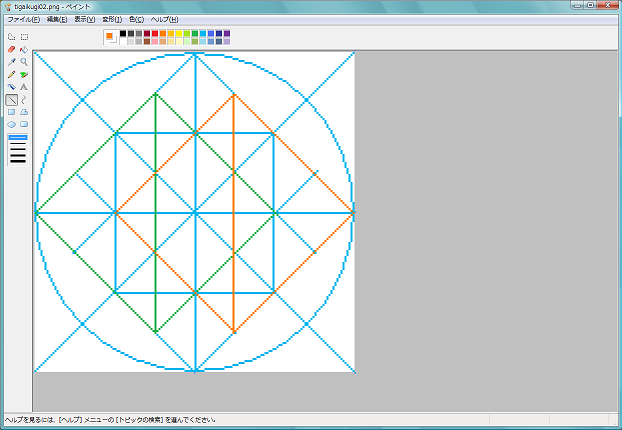Screen dimensions: 622x430
Task: Pick the black color swatch
Action: click(123, 34)
